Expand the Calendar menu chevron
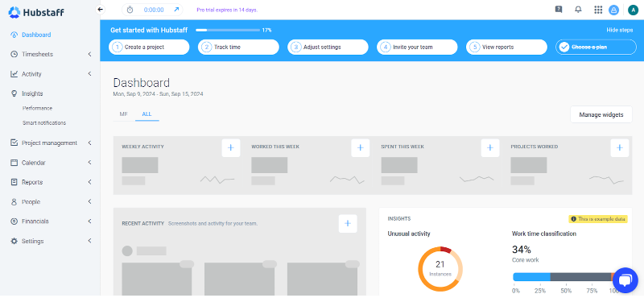This screenshot has height=298, width=644. 89,163
